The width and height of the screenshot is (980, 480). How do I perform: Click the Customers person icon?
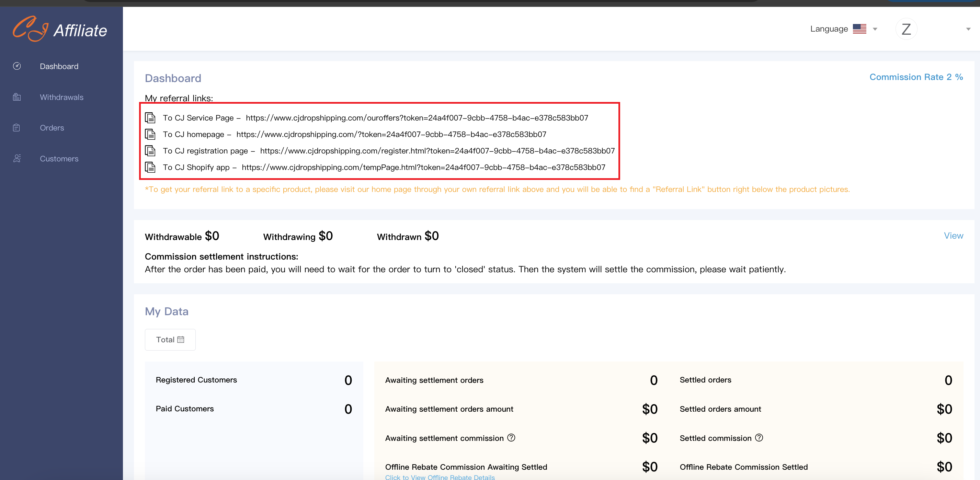coord(17,159)
